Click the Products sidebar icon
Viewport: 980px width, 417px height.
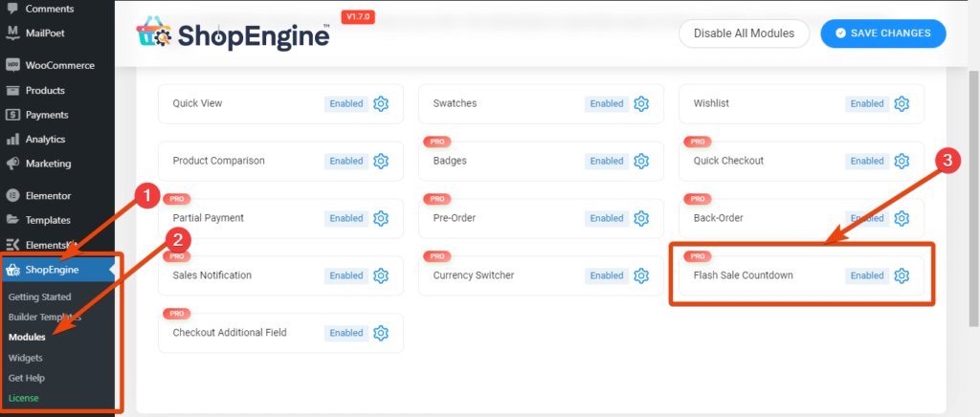[11, 91]
